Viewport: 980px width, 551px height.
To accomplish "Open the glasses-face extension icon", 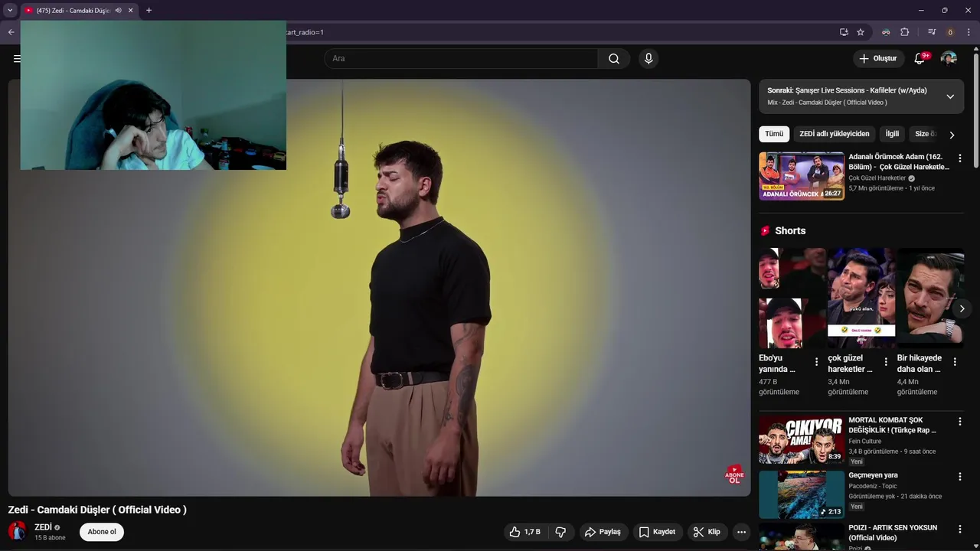I will [886, 32].
